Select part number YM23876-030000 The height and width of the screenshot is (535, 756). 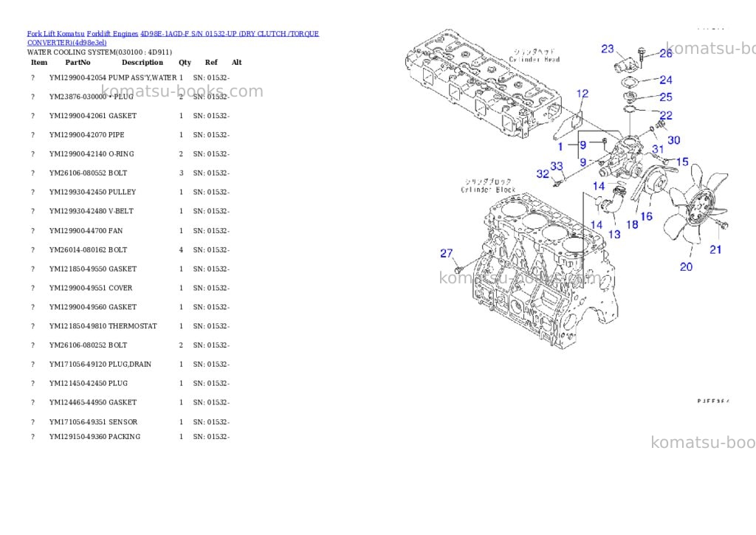[x=78, y=97]
